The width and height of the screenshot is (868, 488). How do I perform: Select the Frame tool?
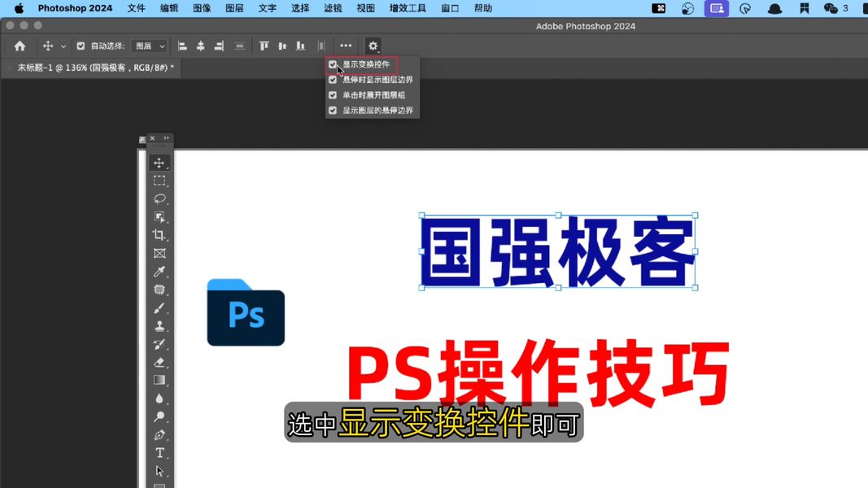click(x=159, y=254)
